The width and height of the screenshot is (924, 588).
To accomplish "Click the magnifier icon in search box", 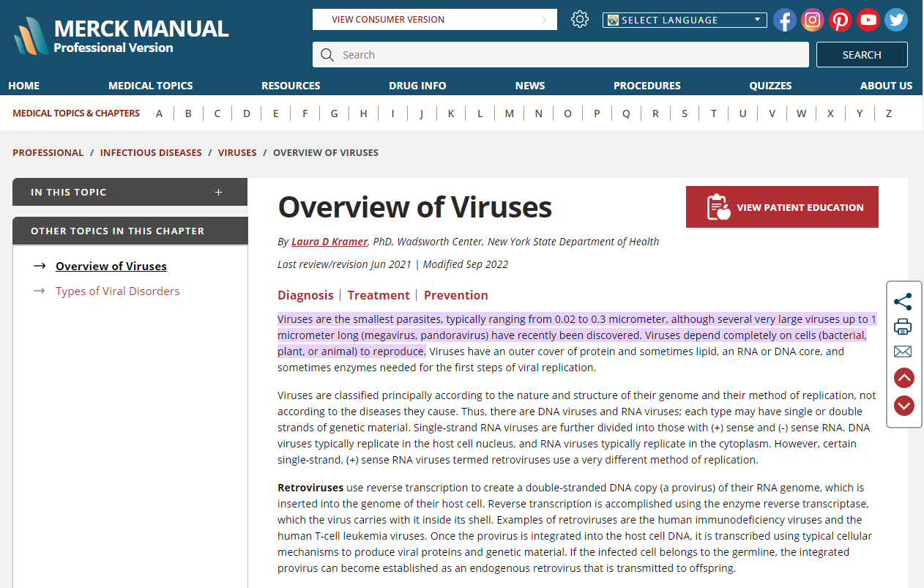I will (x=328, y=55).
